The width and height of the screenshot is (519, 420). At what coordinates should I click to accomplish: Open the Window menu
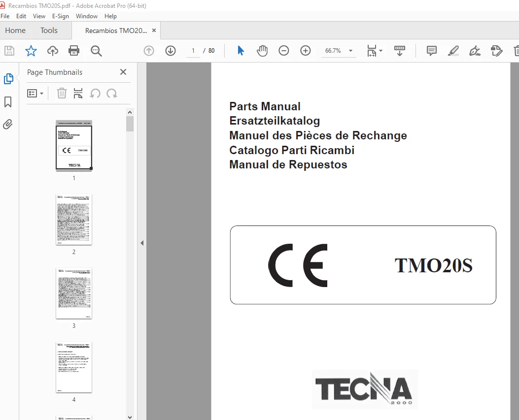coord(87,16)
